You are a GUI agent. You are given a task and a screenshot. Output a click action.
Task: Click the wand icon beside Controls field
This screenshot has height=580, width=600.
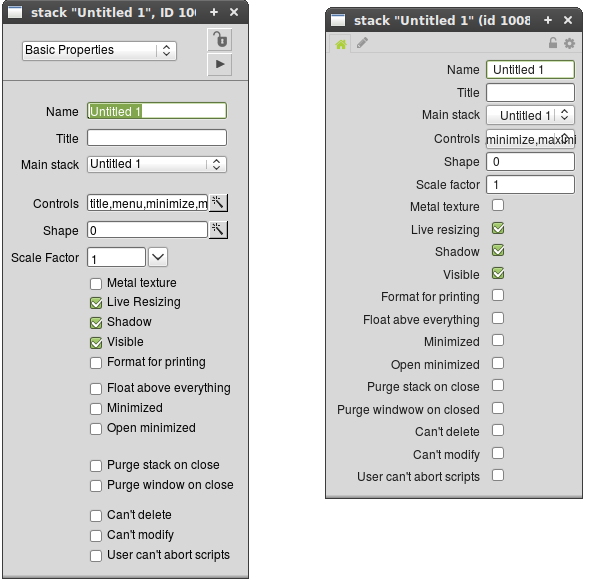(218, 203)
